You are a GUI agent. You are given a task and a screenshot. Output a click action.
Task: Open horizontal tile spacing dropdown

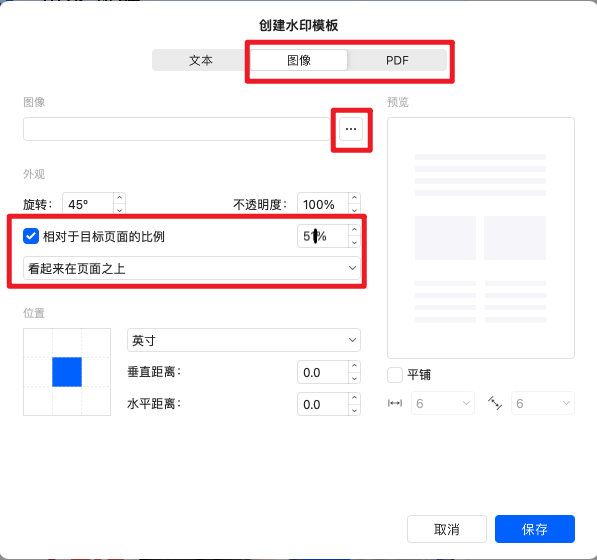tap(443, 403)
